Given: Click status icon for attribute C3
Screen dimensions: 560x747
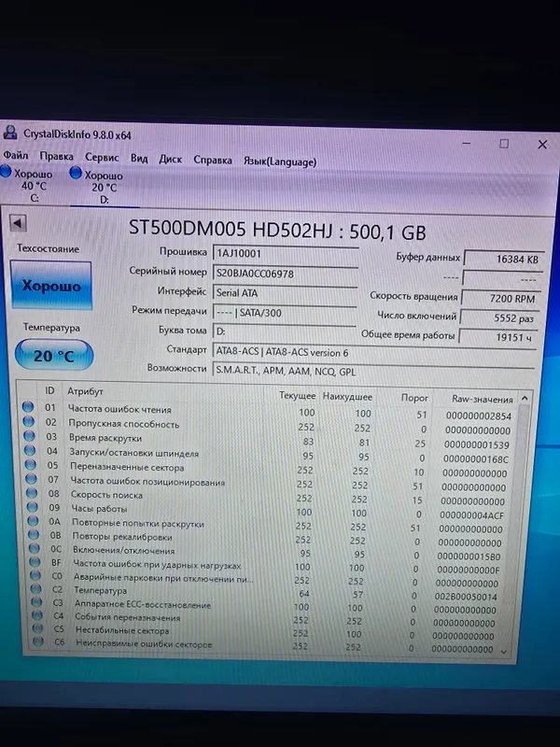Looking at the screenshot, I should 36,602.
